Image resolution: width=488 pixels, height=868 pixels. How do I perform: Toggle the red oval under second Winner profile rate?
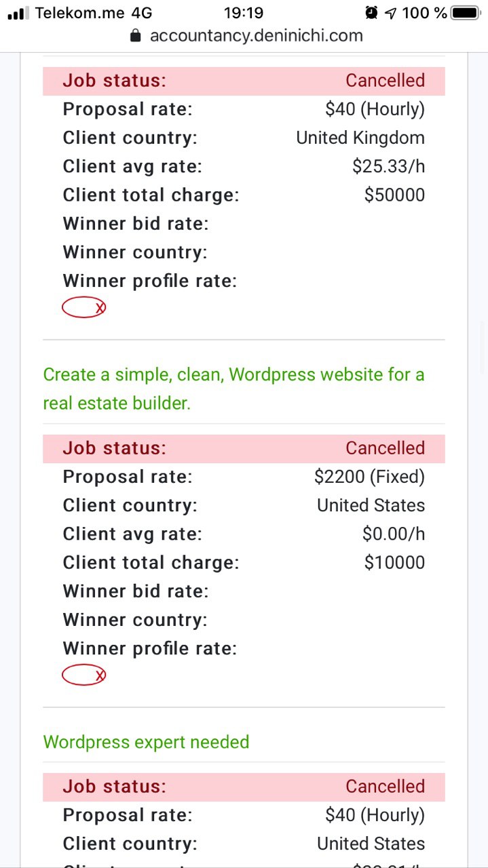84,675
